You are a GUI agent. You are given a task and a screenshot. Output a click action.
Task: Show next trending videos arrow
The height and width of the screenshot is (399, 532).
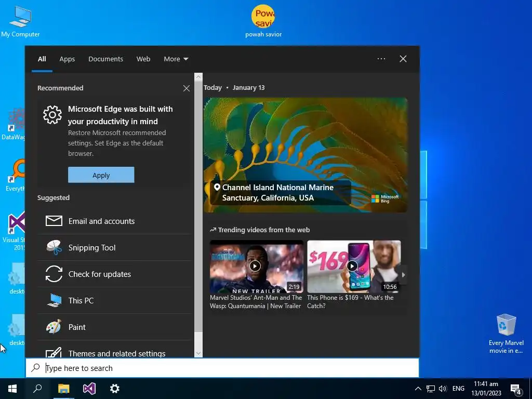[403, 275]
